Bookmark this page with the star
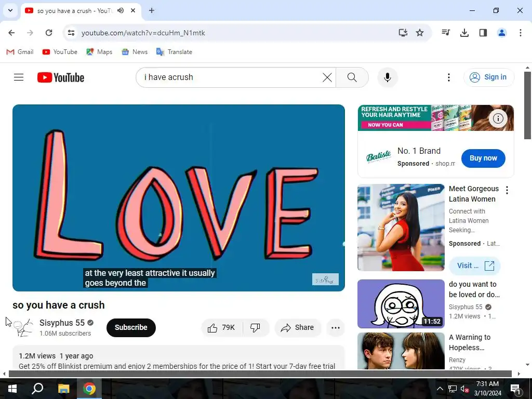The image size is (532, 399). coord(420,33)
